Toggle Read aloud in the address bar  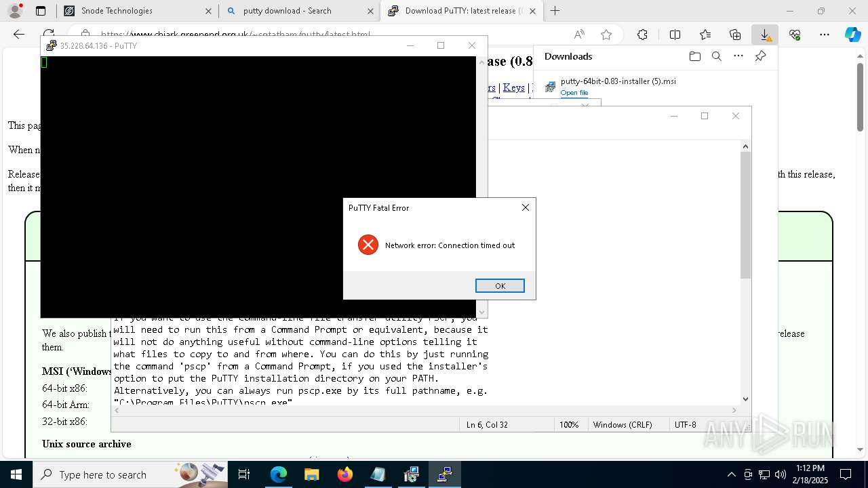point(579,35)
